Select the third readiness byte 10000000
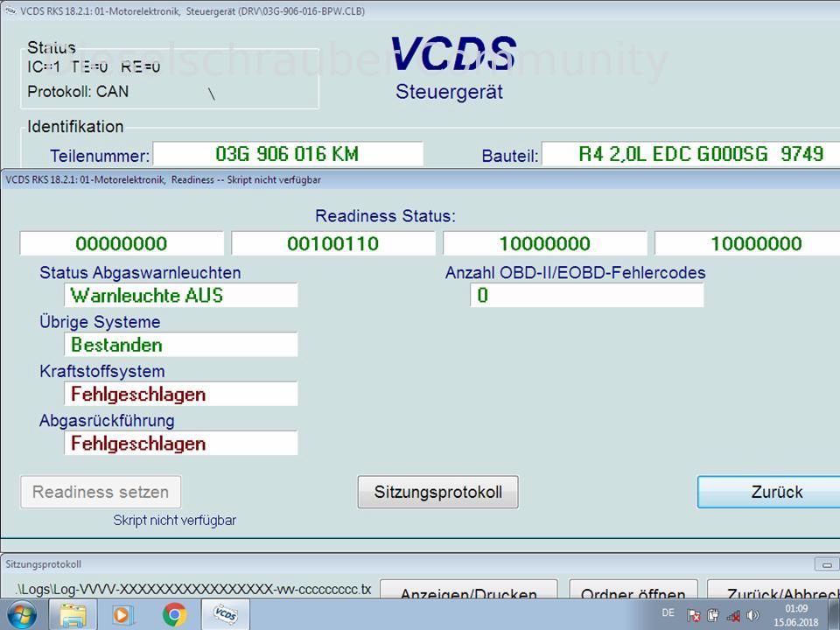This screenshot has width=840, height=630. [545, 244]
